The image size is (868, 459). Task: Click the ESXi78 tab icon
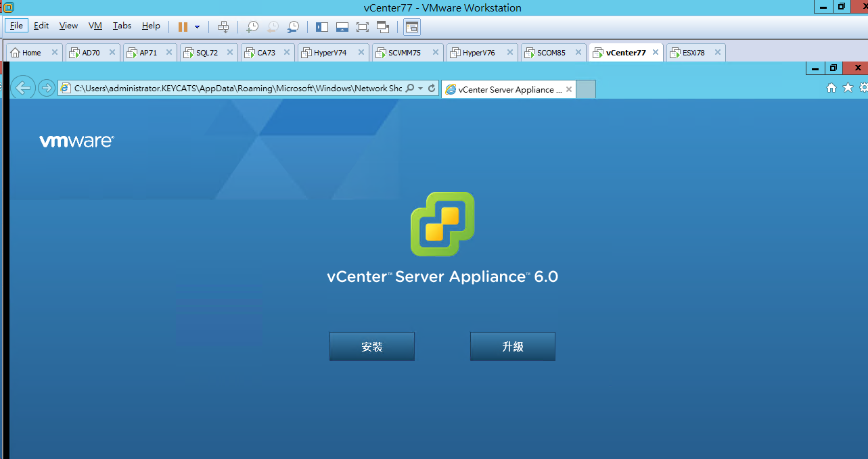[x=675, y=53]
